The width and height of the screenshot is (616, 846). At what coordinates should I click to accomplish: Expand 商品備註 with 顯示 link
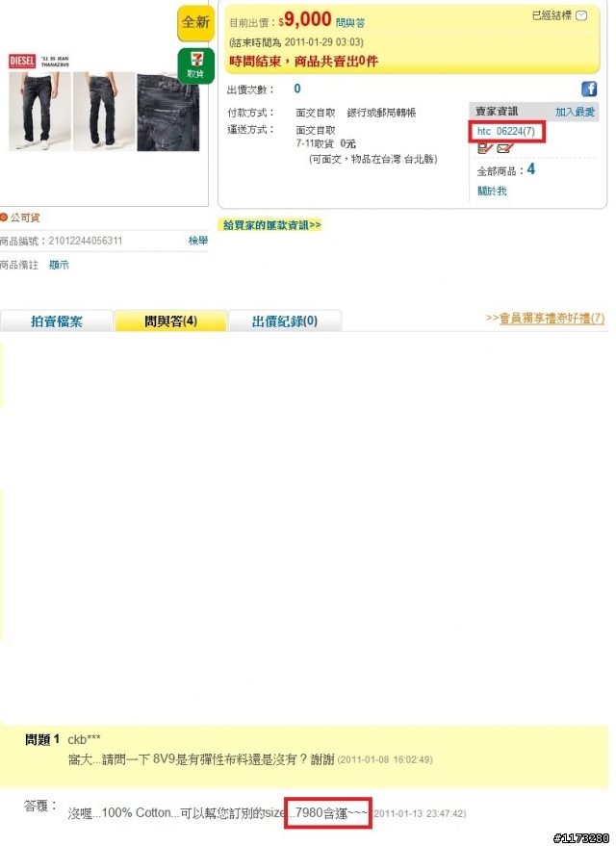(59, 265)
